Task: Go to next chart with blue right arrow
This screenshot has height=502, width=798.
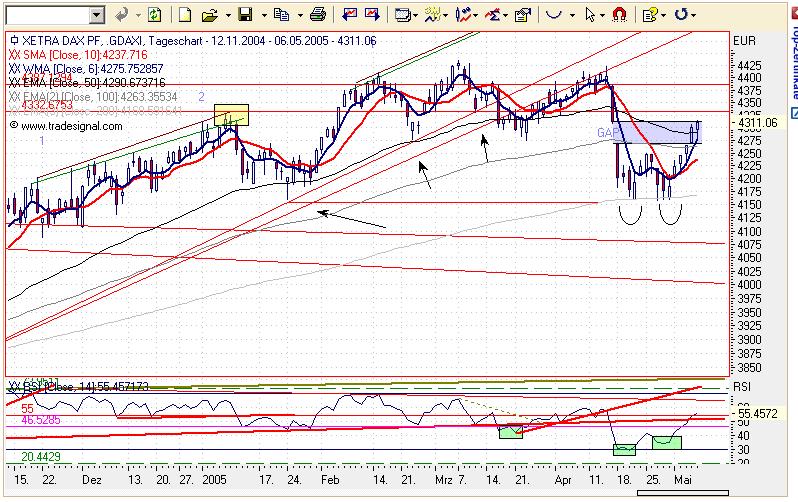Action: point(373,15)
